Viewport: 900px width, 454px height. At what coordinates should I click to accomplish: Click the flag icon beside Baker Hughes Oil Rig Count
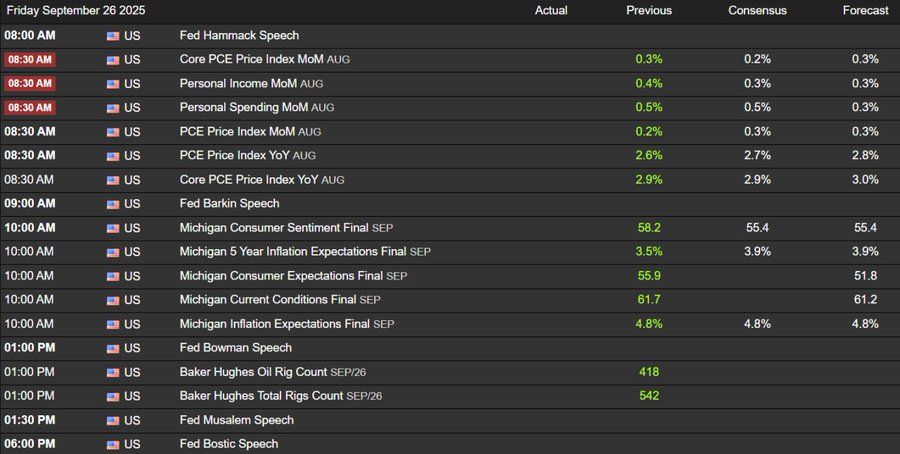(x=112, y=372)
